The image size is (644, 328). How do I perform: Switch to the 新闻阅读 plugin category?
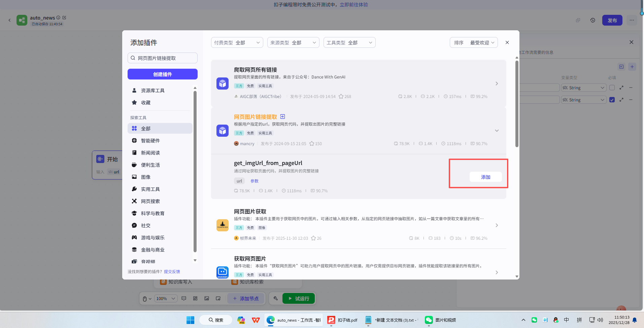pos(150,153)
